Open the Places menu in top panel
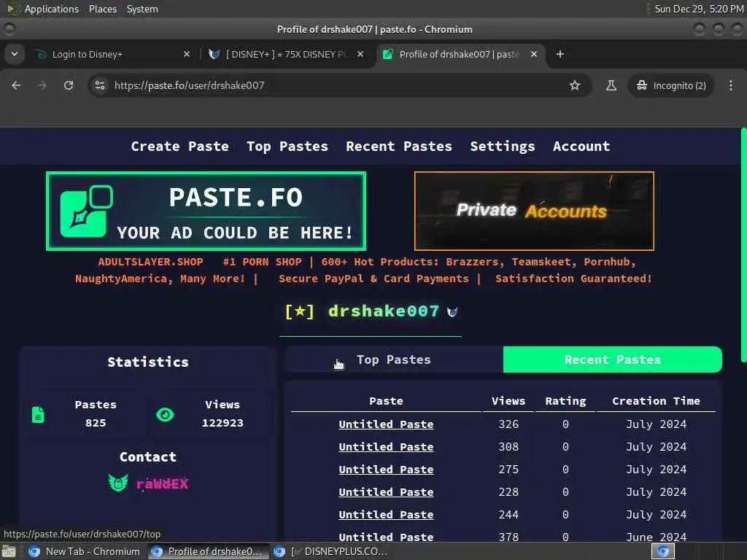747x560 pixels. [x=102, y=9]
